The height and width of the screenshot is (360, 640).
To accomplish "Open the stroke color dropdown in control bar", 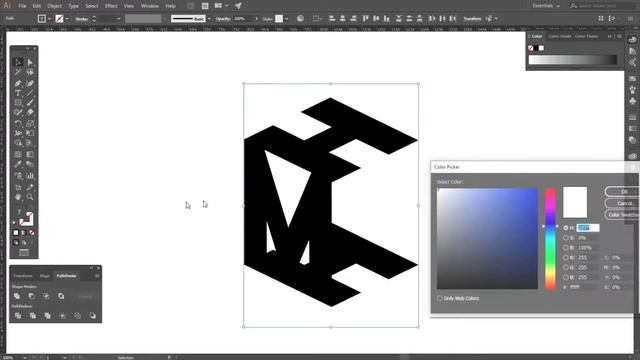I will (x=67, y=18).
